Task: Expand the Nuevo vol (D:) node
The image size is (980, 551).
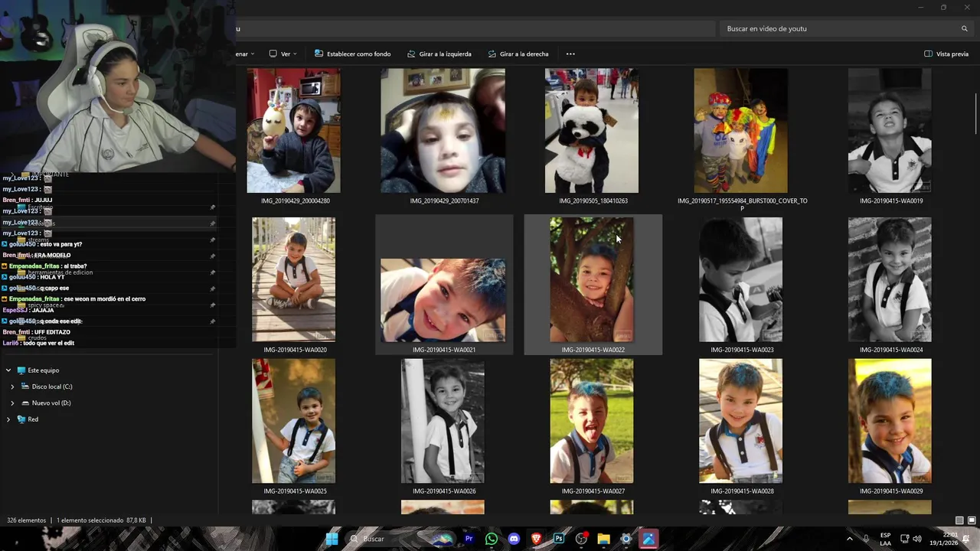Action: coord(12,403)
